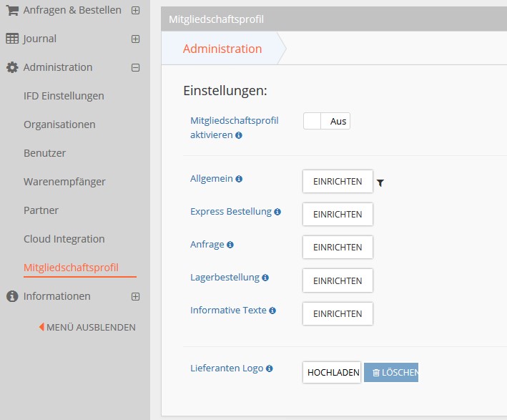Click info icon after Mitgliedschaftsprofil aktivieren
Image resolution: width=507 pixels, height=420 pixels.
(239, 135)
